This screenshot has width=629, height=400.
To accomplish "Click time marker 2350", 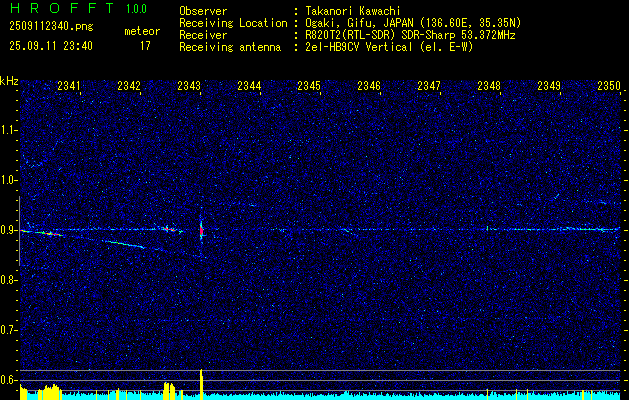I will 609,86.
